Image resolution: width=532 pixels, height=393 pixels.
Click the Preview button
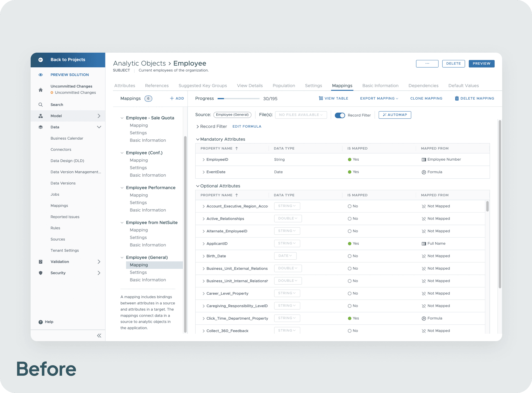pyautogui.click(x=481, y=64)
